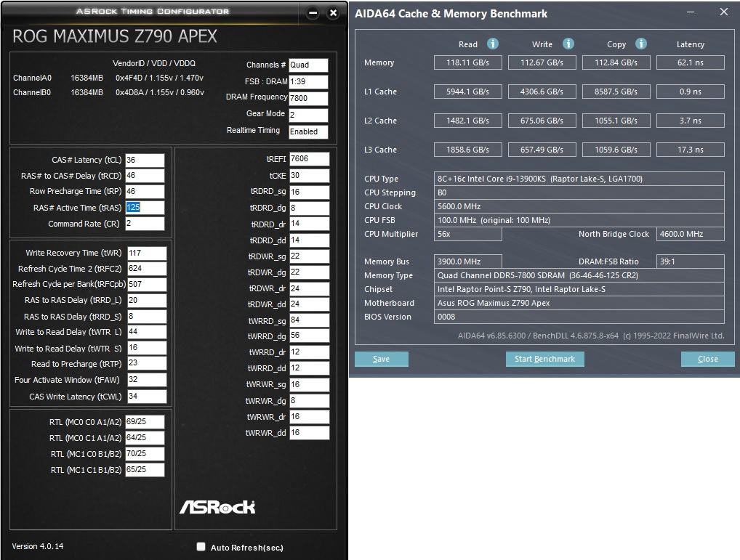
Task: Start Benchmark in AIDA64
Action: point(545,359)
